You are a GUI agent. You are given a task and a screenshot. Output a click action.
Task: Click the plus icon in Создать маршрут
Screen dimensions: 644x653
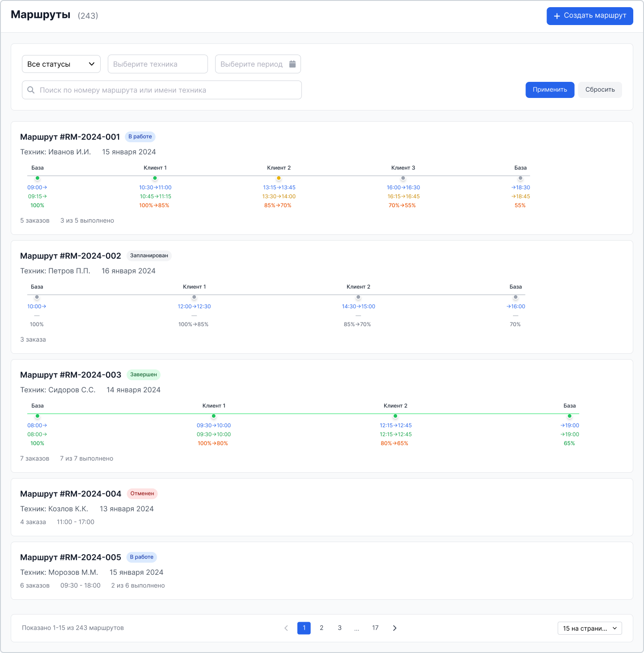557,16
